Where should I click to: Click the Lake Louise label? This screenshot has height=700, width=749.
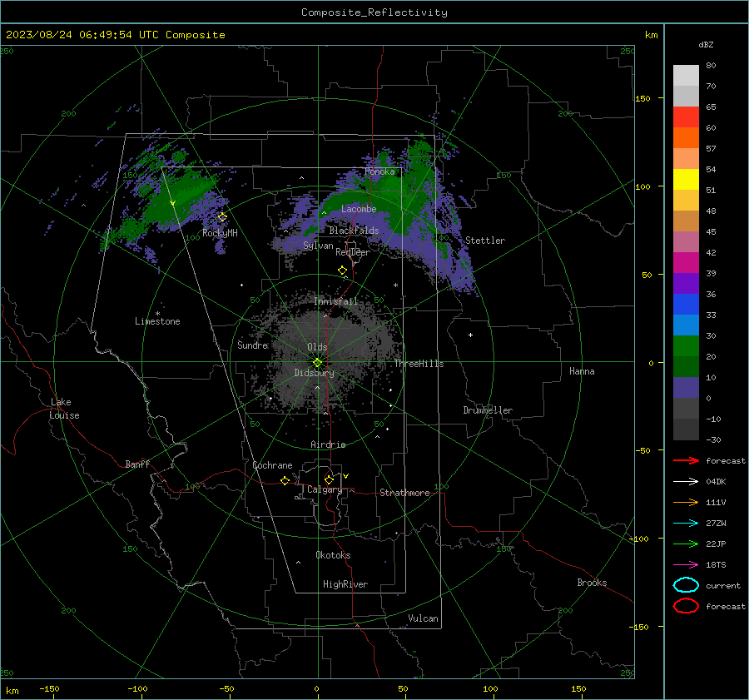[64, 409]
